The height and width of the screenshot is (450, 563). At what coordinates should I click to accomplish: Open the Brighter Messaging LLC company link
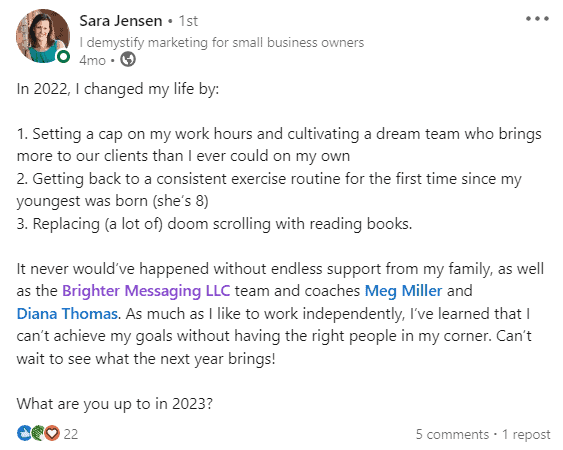click(146, 291)
